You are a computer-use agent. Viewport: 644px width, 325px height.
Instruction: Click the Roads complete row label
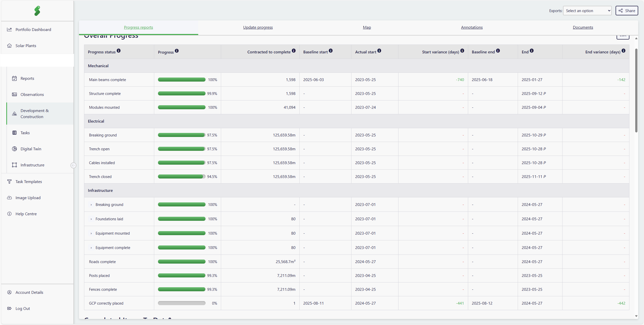pyautogui.click(x=102, y=262)
